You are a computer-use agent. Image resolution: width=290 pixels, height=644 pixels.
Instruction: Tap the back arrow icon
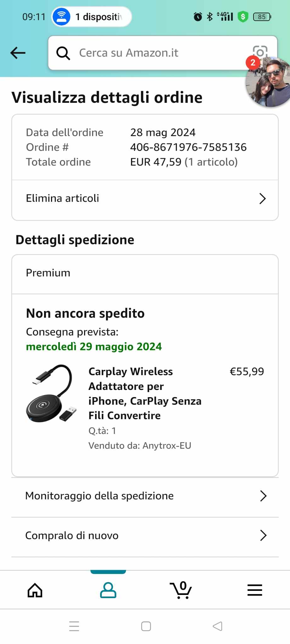(x=18, y=53)
